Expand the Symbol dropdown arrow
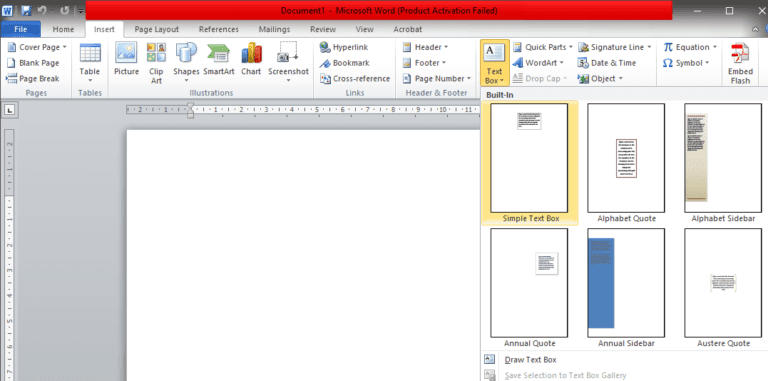 coord(707,63)
